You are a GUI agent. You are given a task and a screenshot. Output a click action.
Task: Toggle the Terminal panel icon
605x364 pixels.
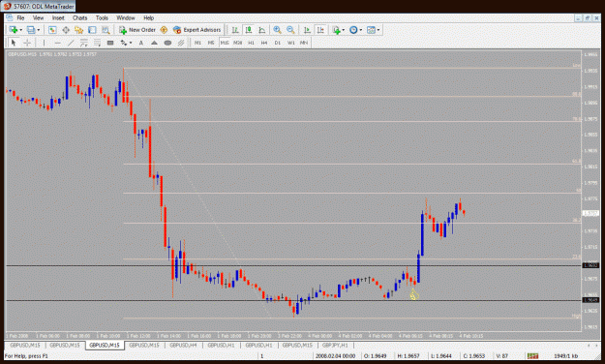click(x=92, y=30)
